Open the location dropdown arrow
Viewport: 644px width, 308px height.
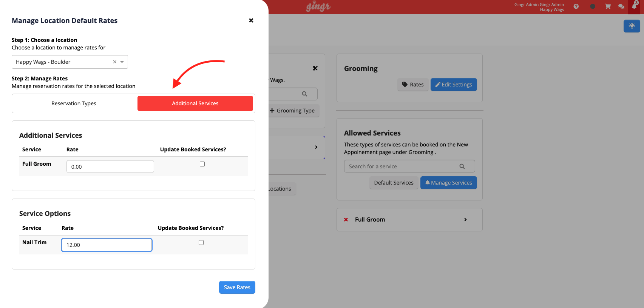pos(122,62)
